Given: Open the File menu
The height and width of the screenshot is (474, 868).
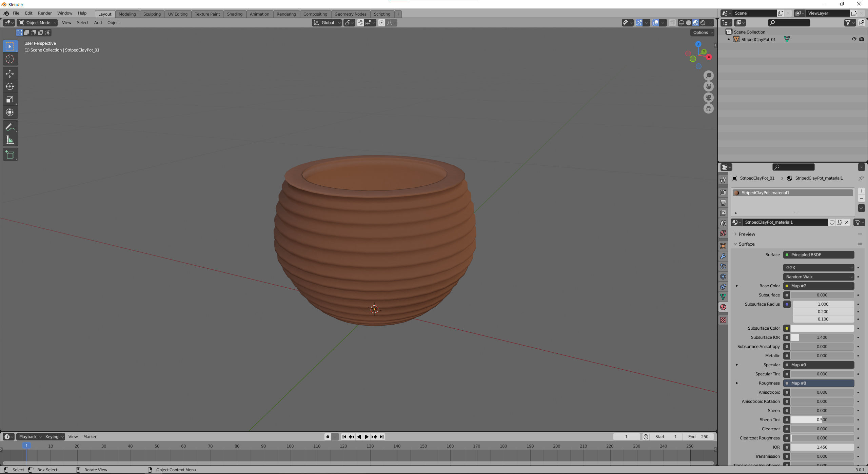Looking at the screenshot, I should pyautogui.click(x=16, y=13).
